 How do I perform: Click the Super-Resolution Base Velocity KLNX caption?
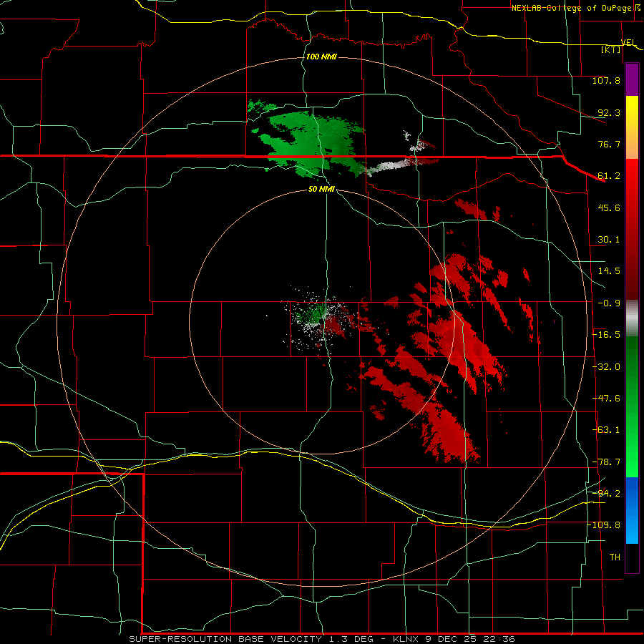click(x=322, y=639)
